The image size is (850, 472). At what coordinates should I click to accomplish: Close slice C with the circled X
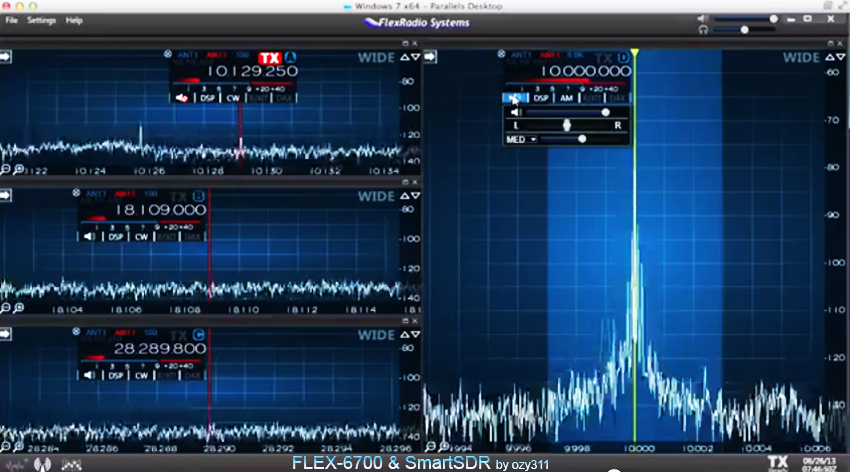[x=76, y=332]
